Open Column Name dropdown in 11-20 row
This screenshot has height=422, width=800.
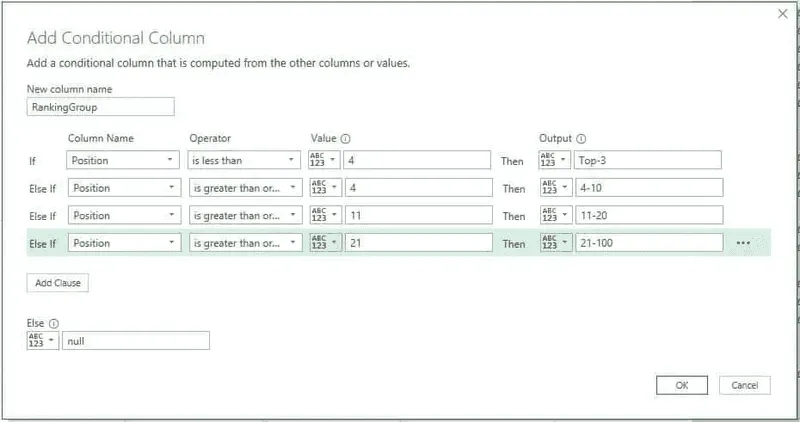point(124,215)
